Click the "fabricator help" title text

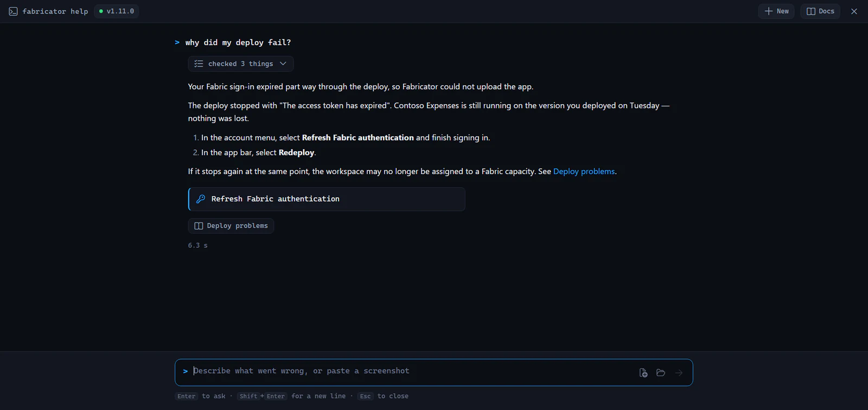55,11
